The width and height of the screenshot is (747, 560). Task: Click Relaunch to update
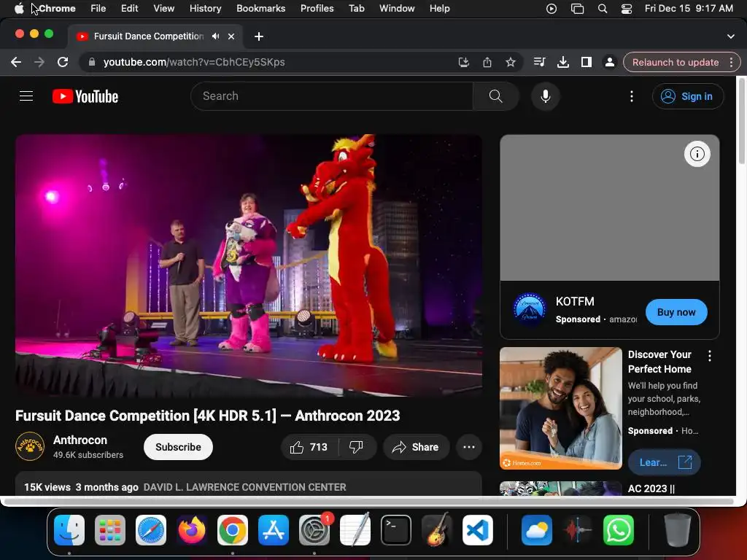(675, 63)
